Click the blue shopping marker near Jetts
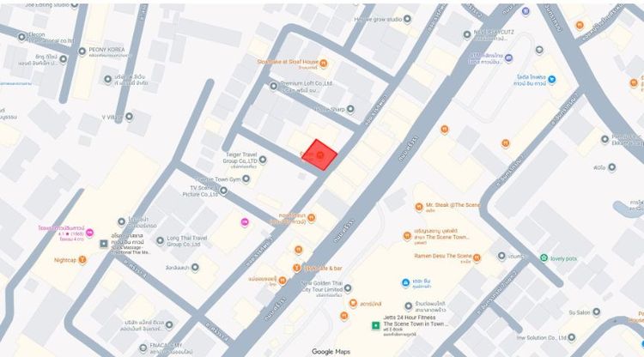This screenshot has width=644, height=357. click(x=406, y=282)
